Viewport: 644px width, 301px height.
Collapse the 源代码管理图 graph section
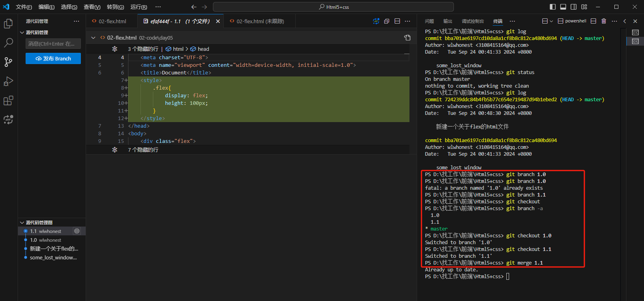coord(22,223)
